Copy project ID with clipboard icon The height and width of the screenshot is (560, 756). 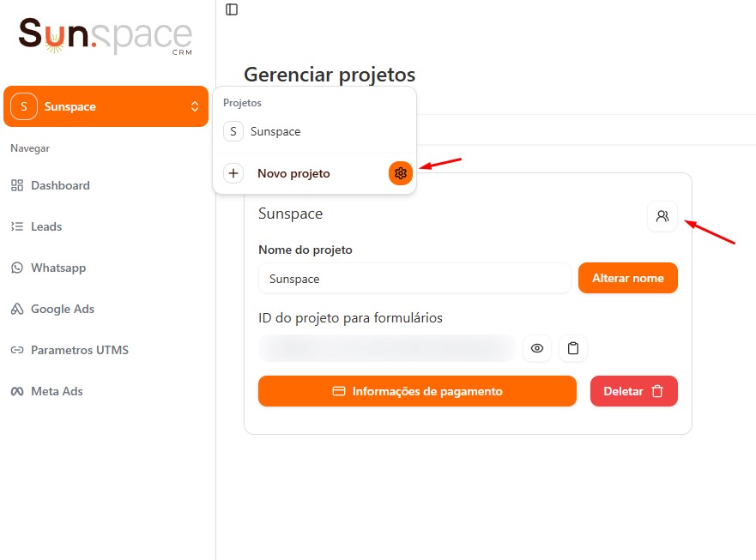573,348
